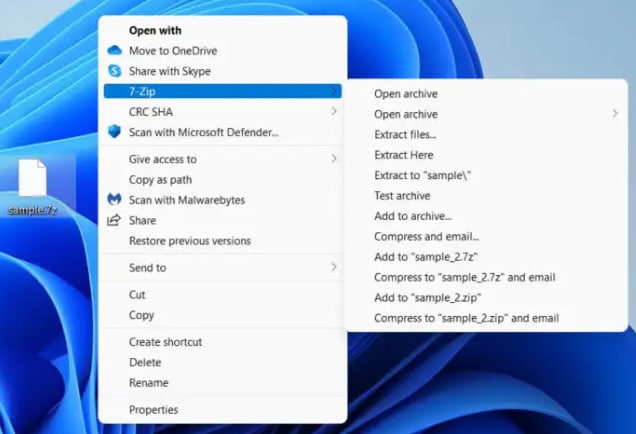Expand the Send to submenu chevron

pyautogui.click(x=333, y=267)
